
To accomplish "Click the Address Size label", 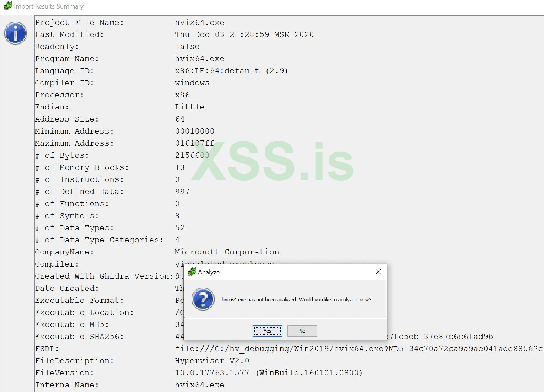I will 67,119.
